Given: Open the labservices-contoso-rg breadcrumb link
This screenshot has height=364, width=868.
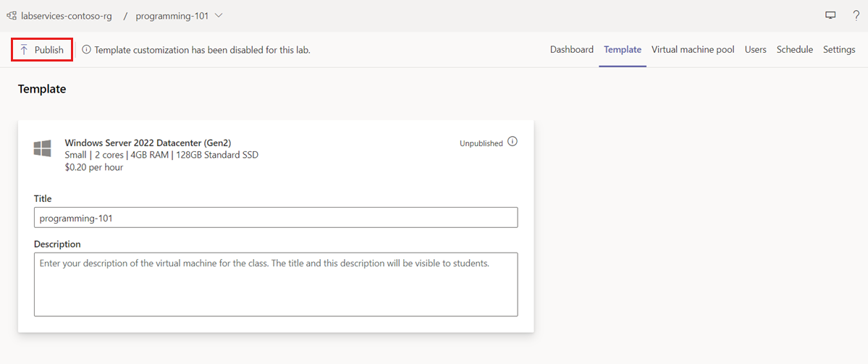Looking at the screenshot, I should [67, 16].
